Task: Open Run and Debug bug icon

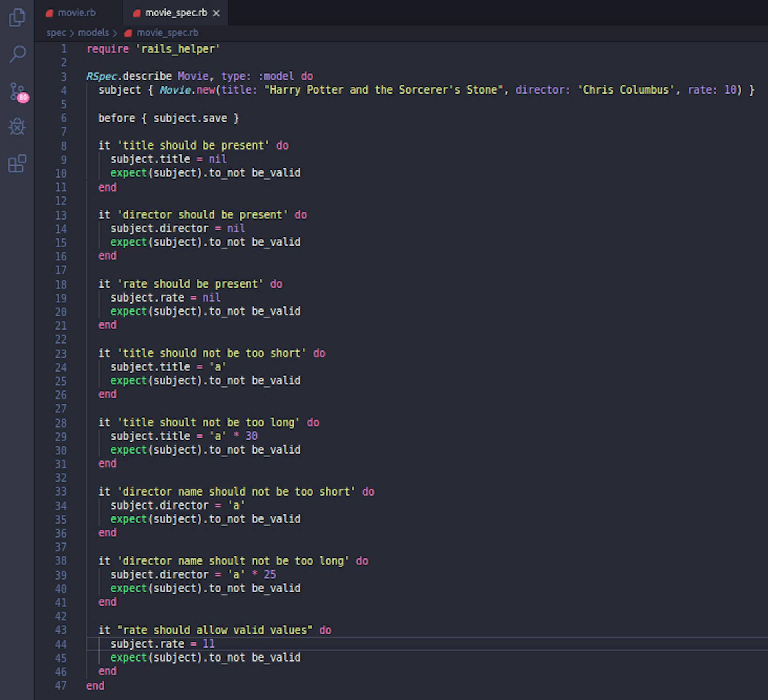Action: (x=17, y=127)
